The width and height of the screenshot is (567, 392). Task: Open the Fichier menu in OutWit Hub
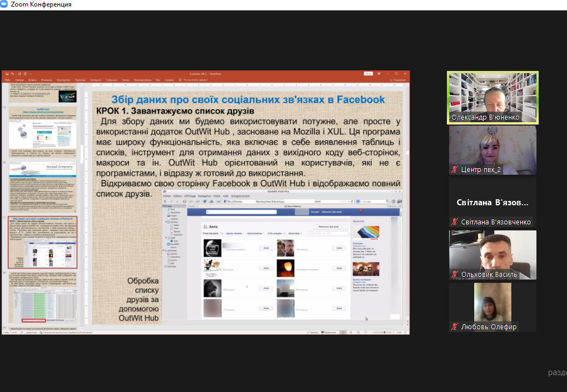click(x=167, y=196)
